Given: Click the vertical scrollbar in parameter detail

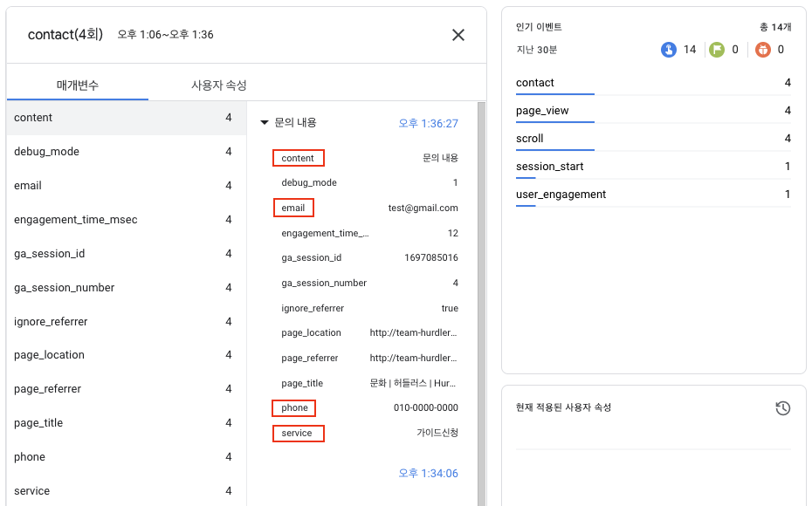Looking at the screenshot, I should [481, 304].
